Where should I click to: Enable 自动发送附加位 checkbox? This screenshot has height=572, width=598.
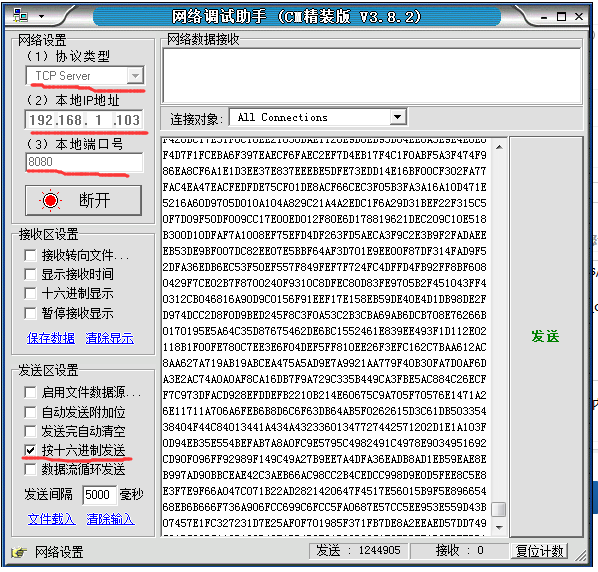30,412
